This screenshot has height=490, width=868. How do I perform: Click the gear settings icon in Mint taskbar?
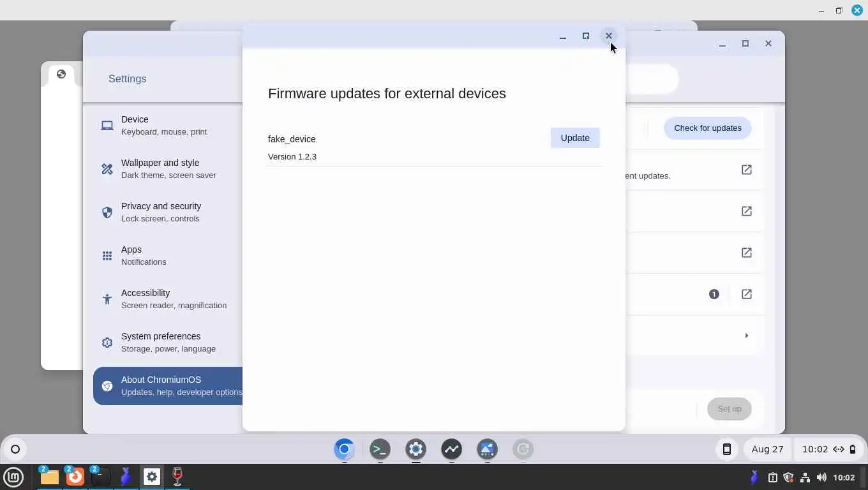(151, 477)
